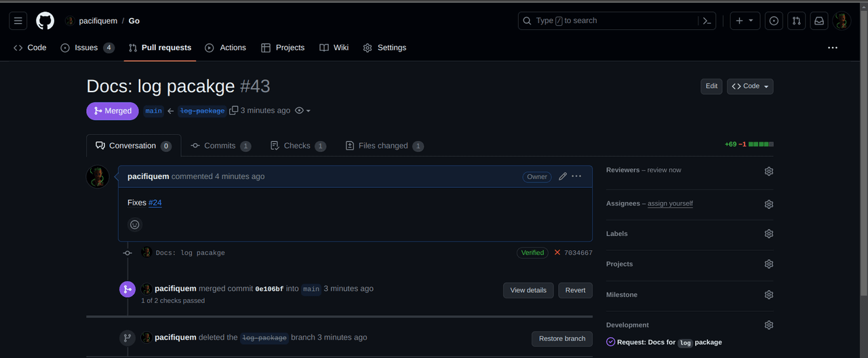Open pull requests icon in header
Image resolution: width=868 pixels, height=358 pixels.
pos(797,21)
